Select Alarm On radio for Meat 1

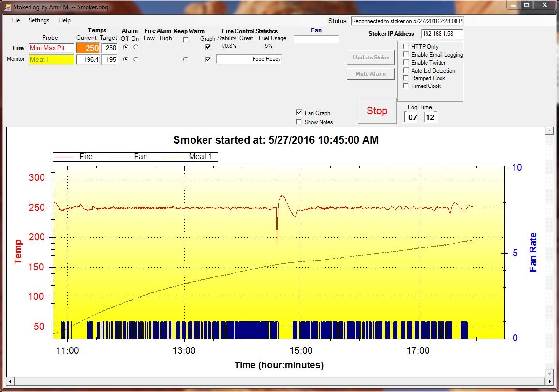[136, 59]
